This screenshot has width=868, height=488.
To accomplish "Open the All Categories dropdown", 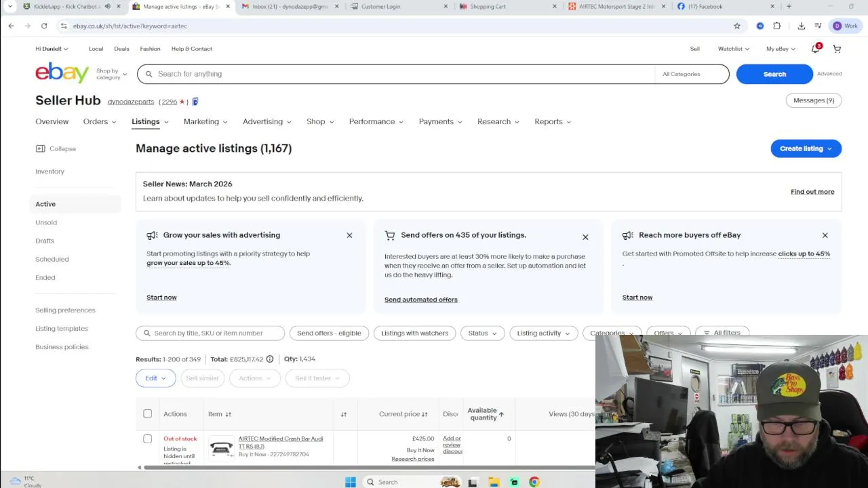I will (x=691, y=74).
